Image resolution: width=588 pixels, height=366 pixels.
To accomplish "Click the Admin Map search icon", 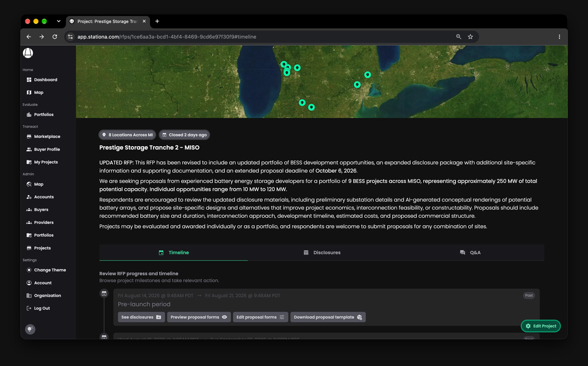I will tap(29, 184).
